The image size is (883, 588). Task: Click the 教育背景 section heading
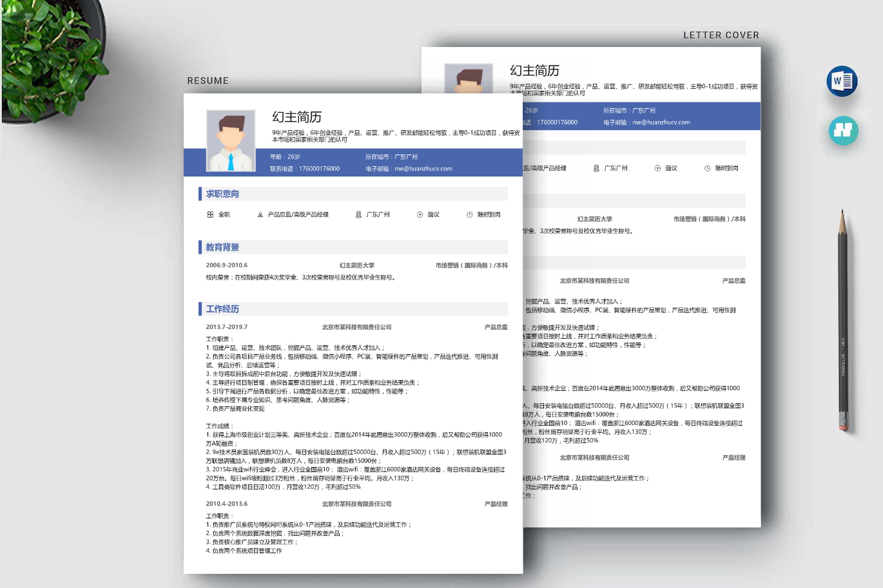pyautogui.click(x=222, y=247)
